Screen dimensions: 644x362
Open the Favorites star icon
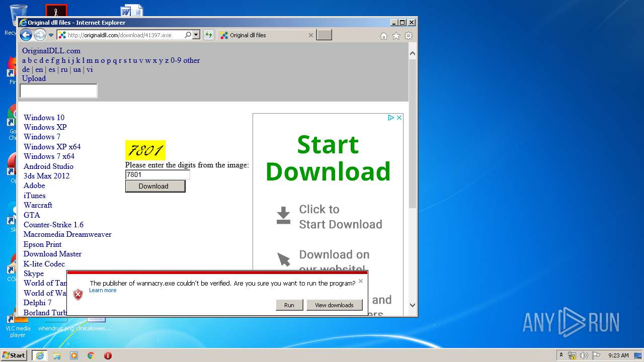point(396,36)
